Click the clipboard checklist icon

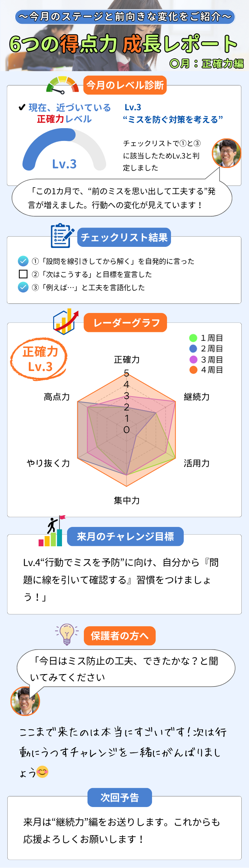[62, 236]
